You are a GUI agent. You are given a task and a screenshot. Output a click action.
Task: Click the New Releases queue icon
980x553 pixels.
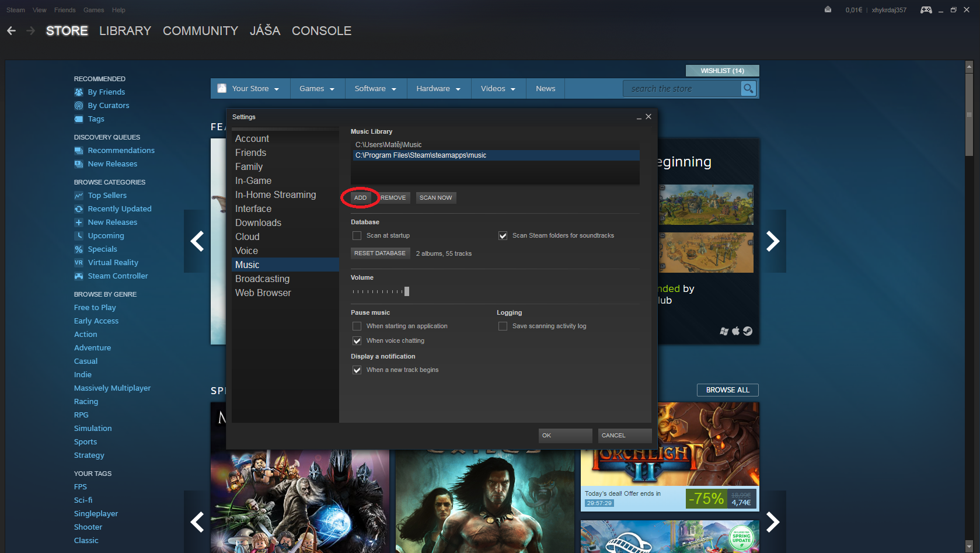(79, 164)
